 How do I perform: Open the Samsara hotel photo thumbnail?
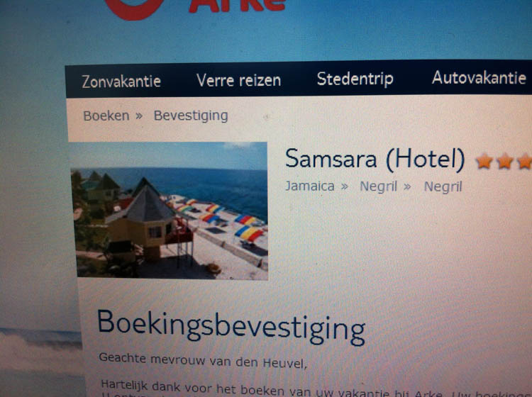pyautogui.click(x=170, y=211)
